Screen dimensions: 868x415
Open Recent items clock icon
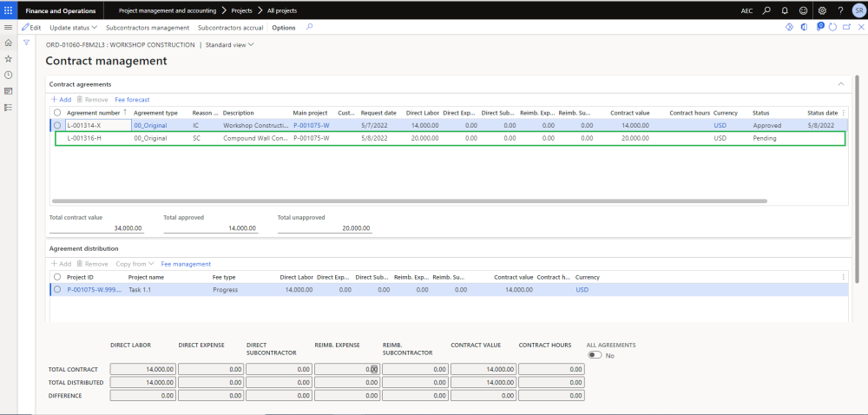click(x=8, y=75)
